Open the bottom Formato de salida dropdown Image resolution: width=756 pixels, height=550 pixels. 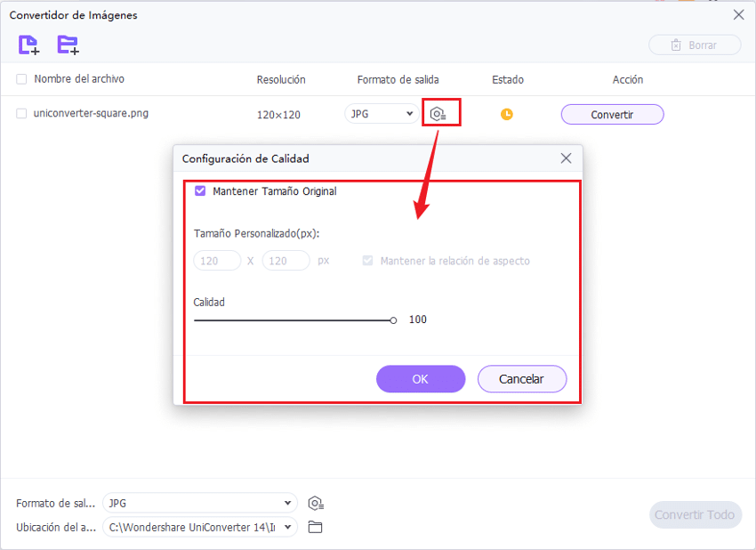coord(198,503)
